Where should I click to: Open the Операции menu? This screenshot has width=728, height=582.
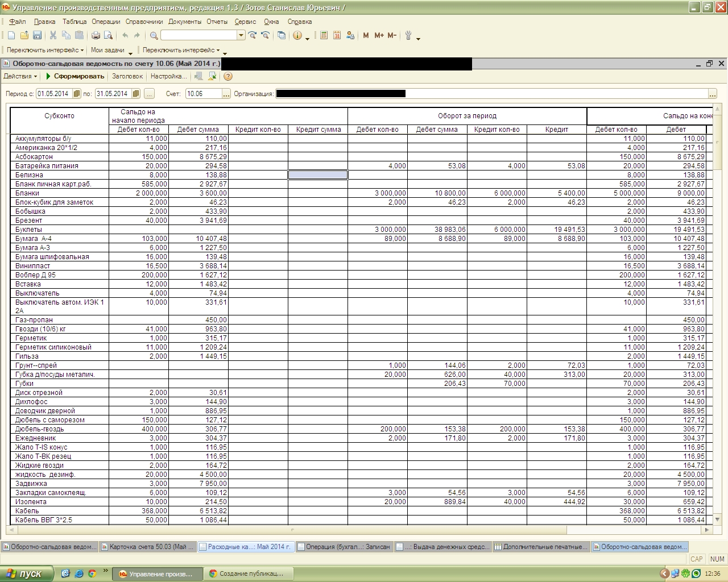click(106, 22)
